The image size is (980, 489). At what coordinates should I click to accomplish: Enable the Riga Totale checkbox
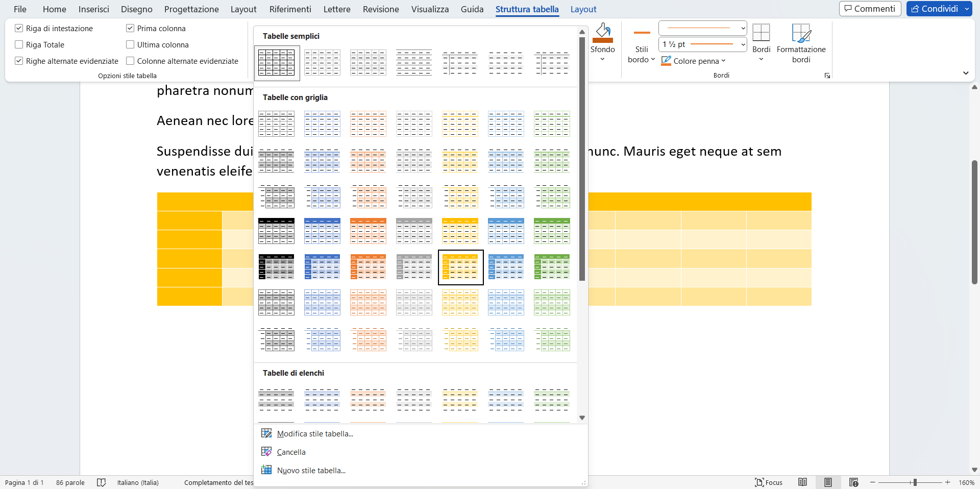(19, 45)
